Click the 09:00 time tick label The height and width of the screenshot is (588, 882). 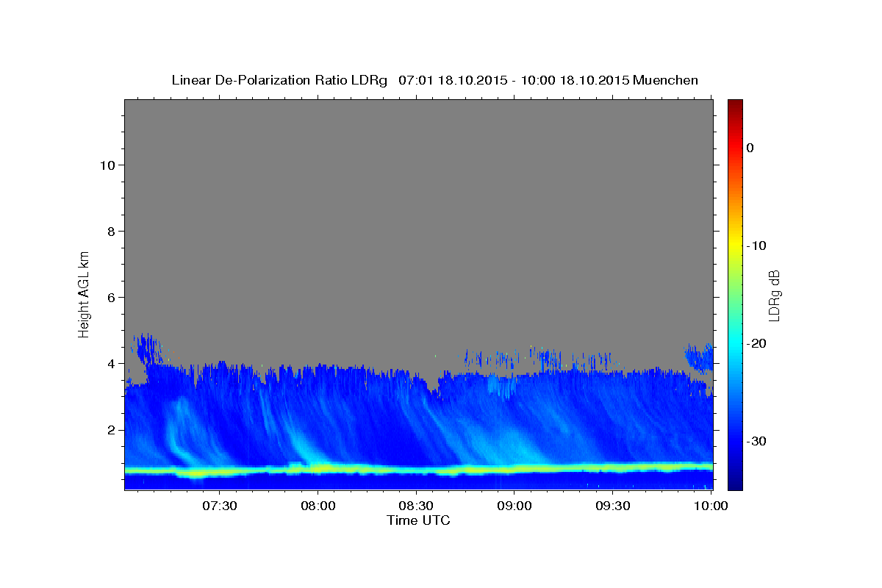point(514,506)
